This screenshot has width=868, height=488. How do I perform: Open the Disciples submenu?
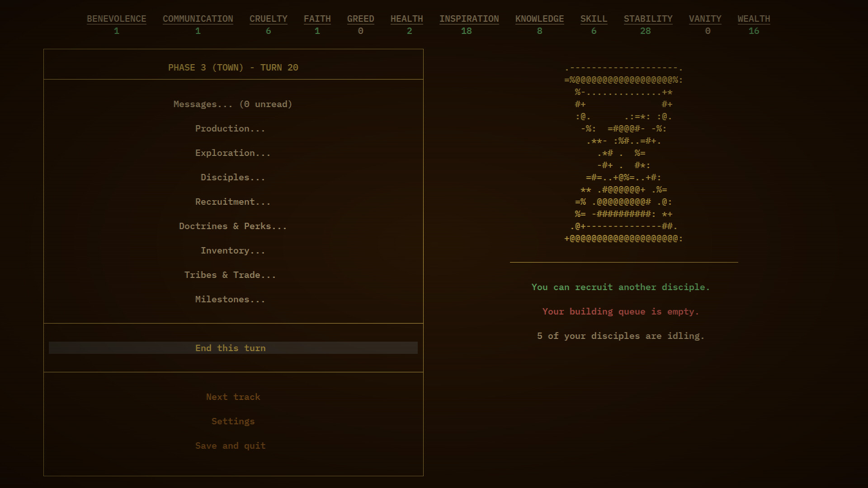(233, 178)
